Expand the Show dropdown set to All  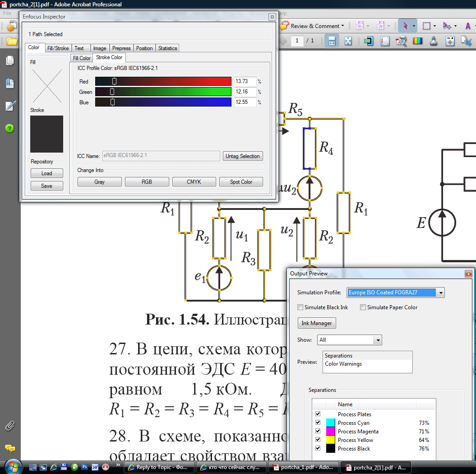point(378,340)
